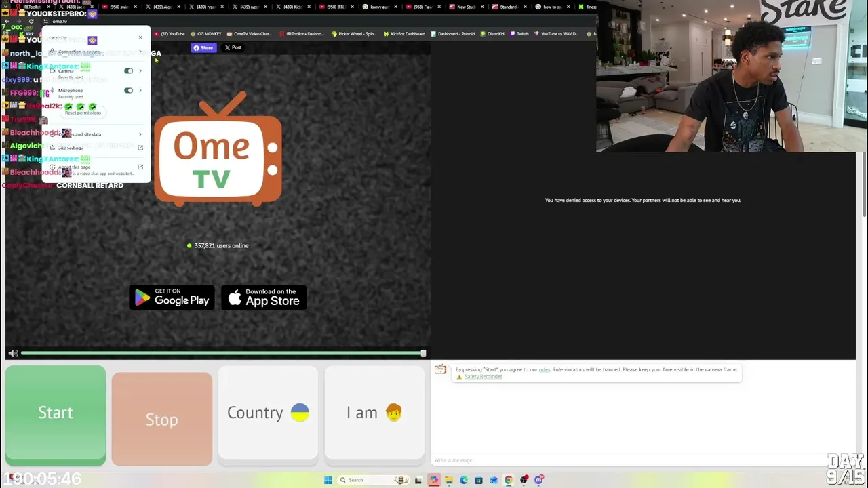Open Microsoft Edge from the taskbar
Image resolution: width=868 pixels, height=488 pixels.
coord(464,480)
